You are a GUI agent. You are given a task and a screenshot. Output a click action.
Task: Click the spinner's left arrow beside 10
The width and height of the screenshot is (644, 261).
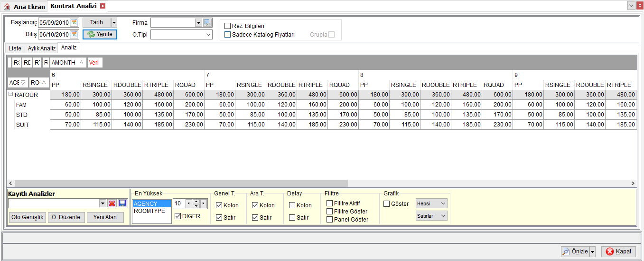pos(189,203)
